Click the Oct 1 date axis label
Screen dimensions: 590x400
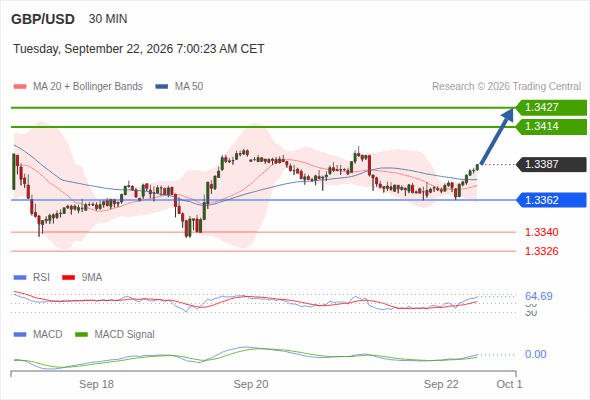point(509,384)
